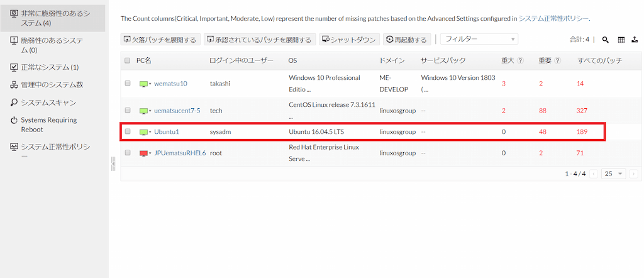The width and height of the screenshot is (644, 278).
Task: Expand the action arrow beside JPUematsuRHEL6 icon
Action: click(x=150, y=153)
